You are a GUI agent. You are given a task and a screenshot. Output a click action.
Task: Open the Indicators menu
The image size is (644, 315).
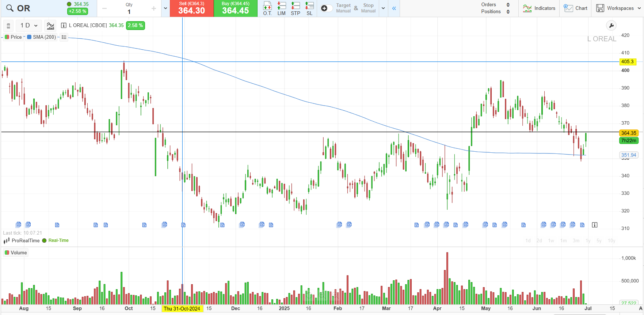pos(539,8)
